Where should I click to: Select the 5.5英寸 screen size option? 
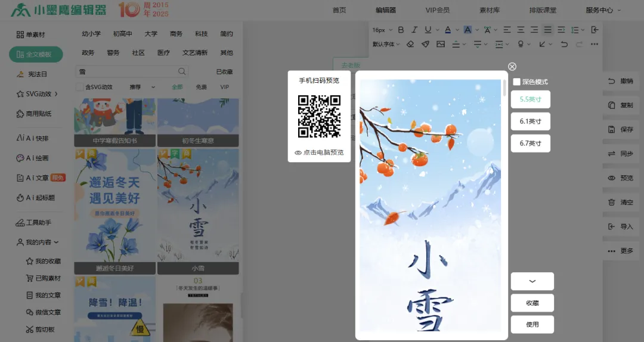[x=530, y=100]
